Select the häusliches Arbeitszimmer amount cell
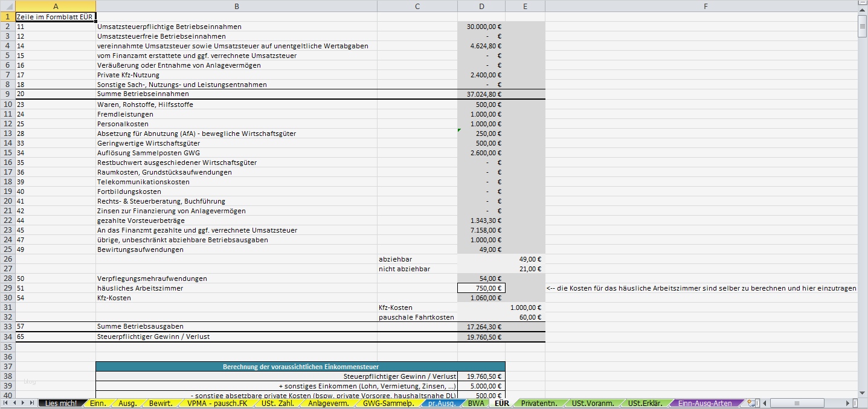The width and height of the screenshot is (868, 409). [481, 288]
